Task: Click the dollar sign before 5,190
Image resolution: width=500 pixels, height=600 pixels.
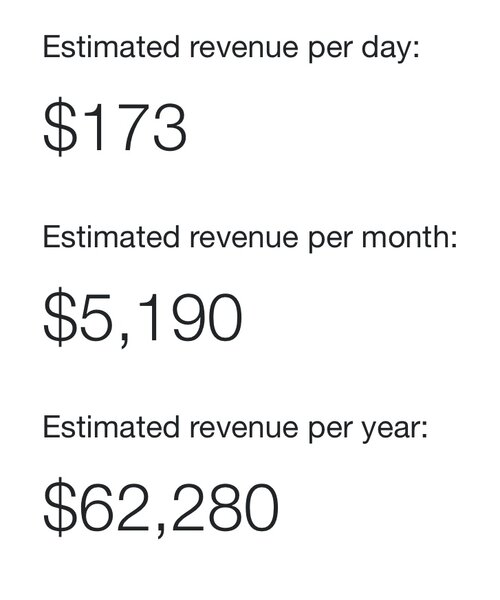Action: pos(60,317)
